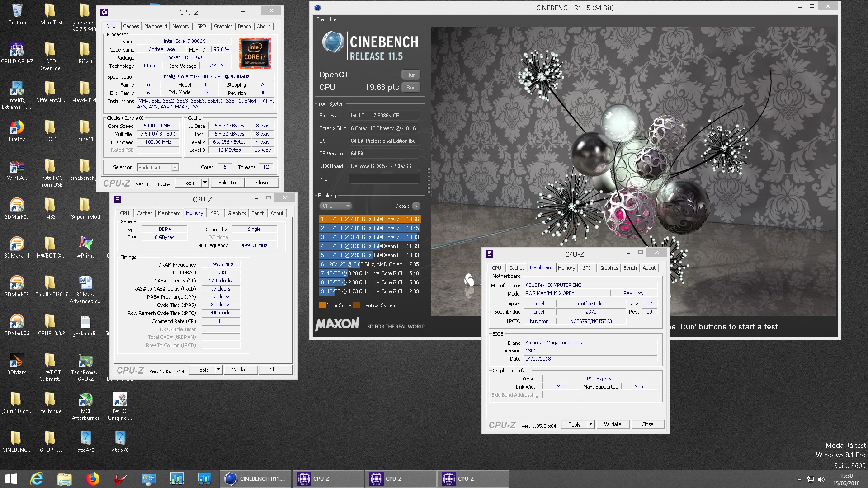Screen dimensions: 868x488
Task: Switch to CINEBENCH R11 taskbar button
Action: (256, 479)
